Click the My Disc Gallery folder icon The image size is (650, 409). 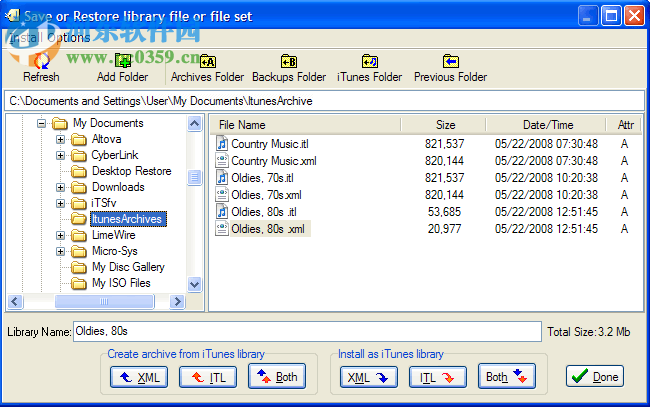[x=78, y=267]
